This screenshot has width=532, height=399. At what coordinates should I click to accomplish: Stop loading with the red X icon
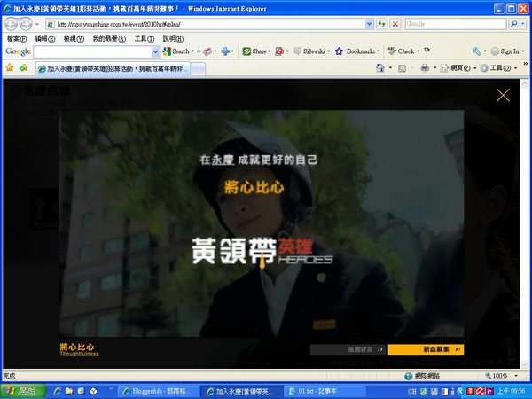coord(395,24)
